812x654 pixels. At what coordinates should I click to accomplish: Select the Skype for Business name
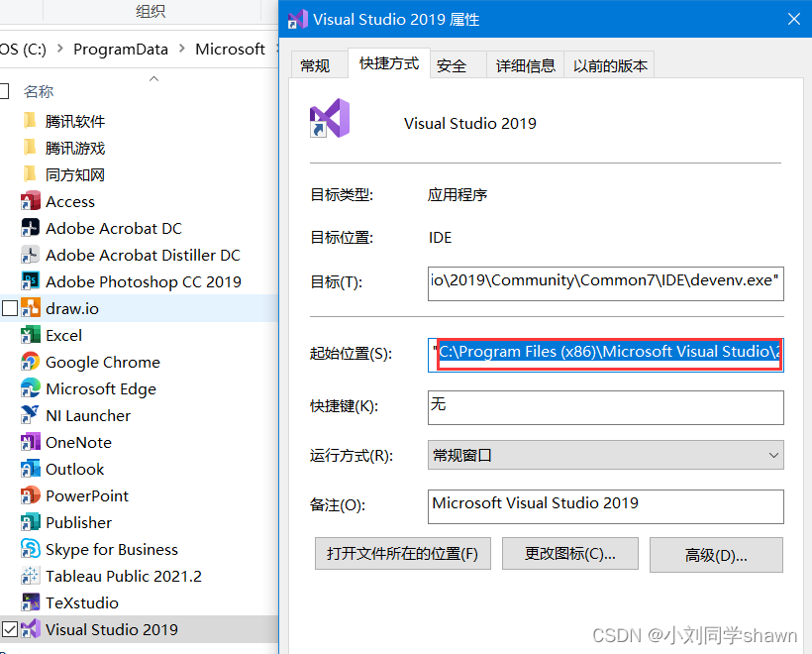(111, 549)
